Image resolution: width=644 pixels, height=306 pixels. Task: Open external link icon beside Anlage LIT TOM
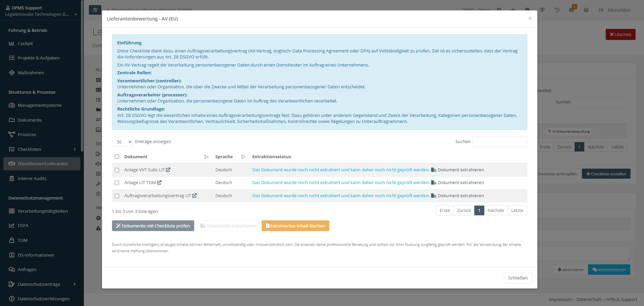tap(159, 183)
